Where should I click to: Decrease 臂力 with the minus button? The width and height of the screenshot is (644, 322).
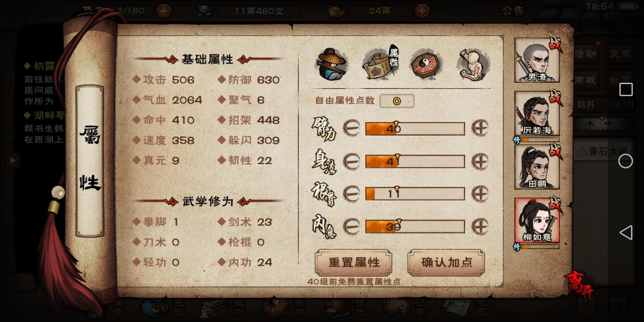351,129
